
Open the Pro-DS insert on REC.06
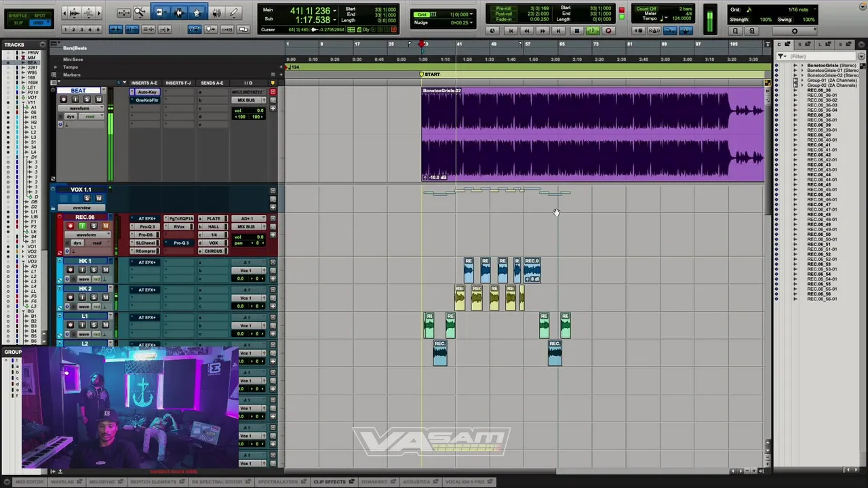(146, 235)
